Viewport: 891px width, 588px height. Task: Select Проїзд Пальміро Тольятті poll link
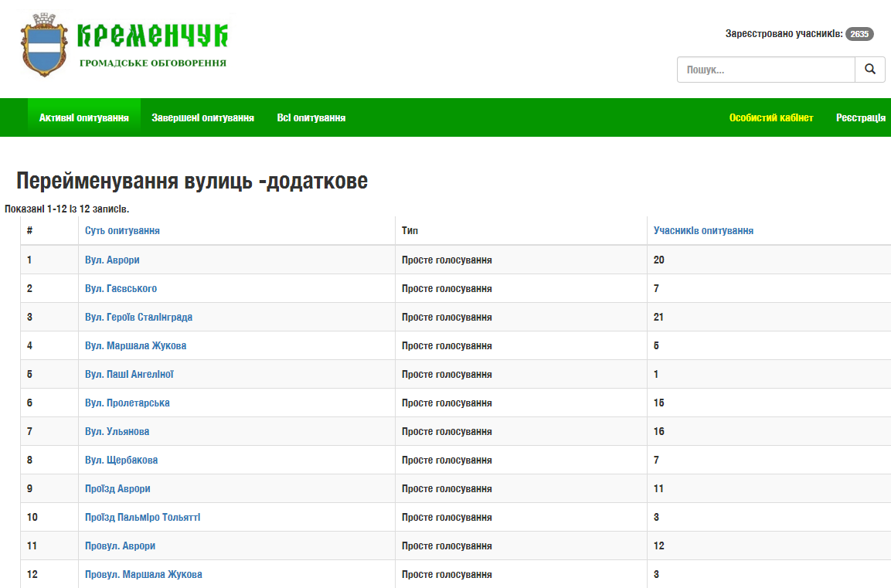(142, 518)
